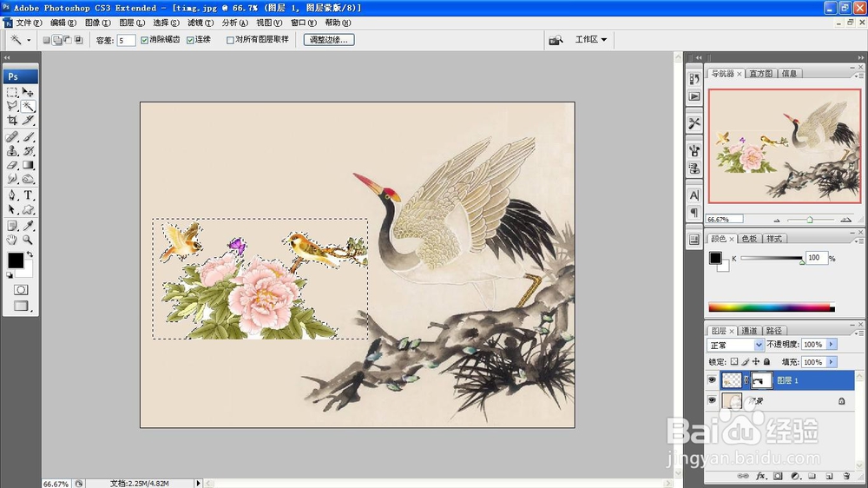
Task: Toggle lock position icon
Action: [x=756, y=362]
